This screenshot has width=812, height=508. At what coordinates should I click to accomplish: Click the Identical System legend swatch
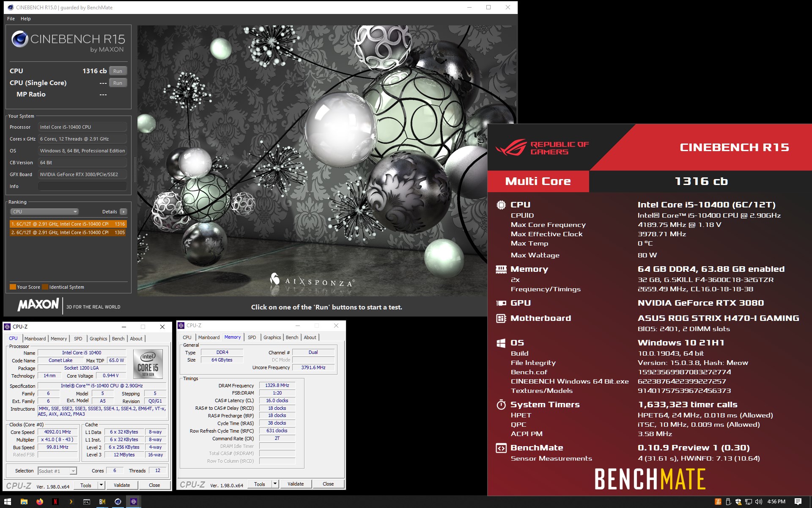45,287
